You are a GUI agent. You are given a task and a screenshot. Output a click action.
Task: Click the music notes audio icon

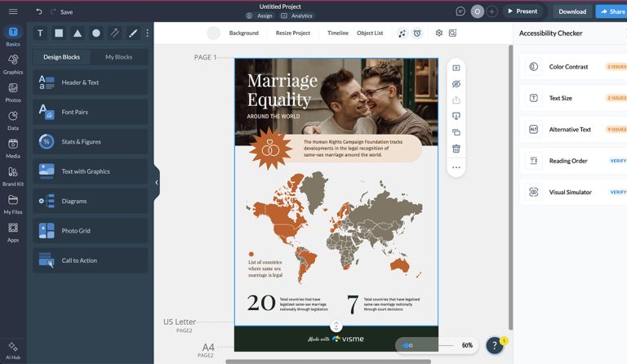(x=402, y=33)
